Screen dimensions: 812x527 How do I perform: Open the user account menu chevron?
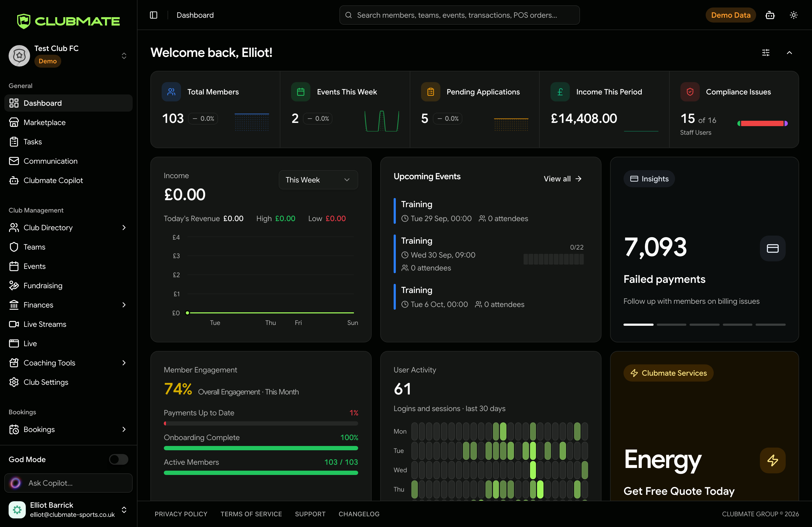point(124,510)
